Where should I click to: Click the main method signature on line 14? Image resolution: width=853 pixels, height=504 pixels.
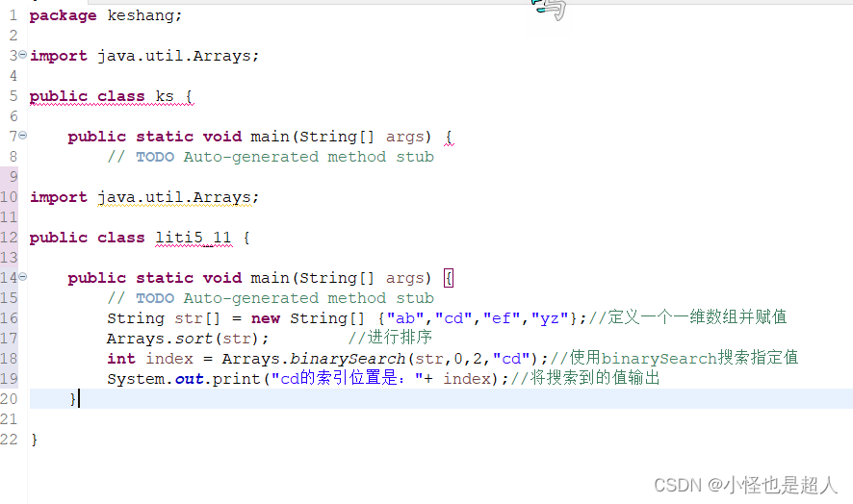click(260, 278)
